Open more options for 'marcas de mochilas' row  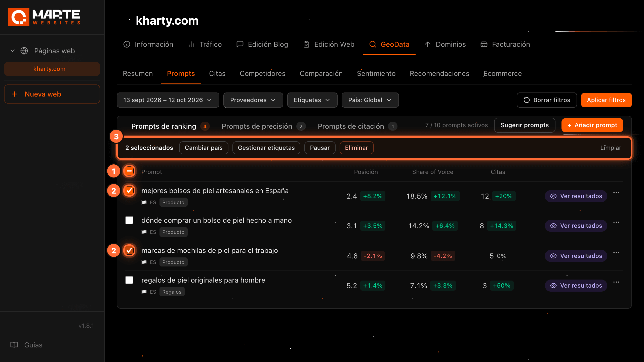click(616, 252)
